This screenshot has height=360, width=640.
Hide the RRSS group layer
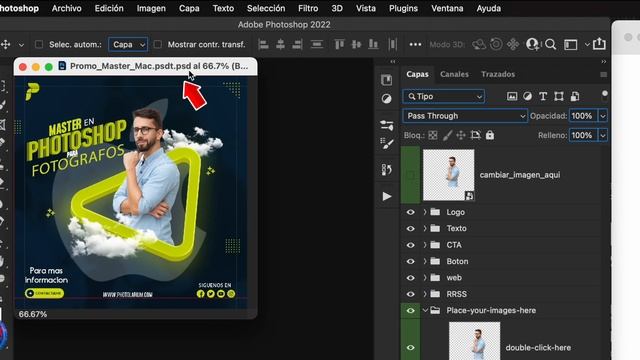[411, 294]
